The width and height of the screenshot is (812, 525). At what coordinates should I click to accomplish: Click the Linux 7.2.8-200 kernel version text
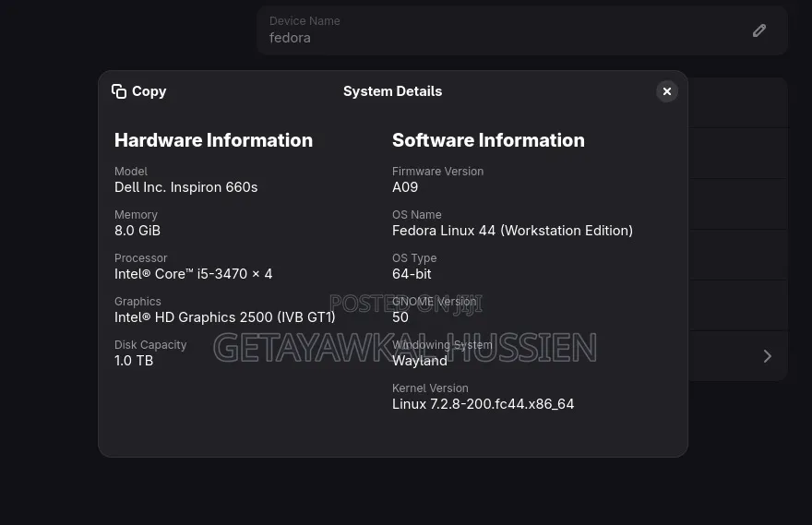point(484,404)
